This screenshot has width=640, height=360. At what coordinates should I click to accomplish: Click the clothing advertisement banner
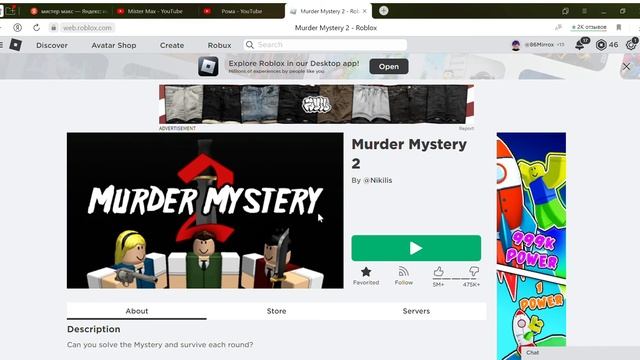[316, 104]
